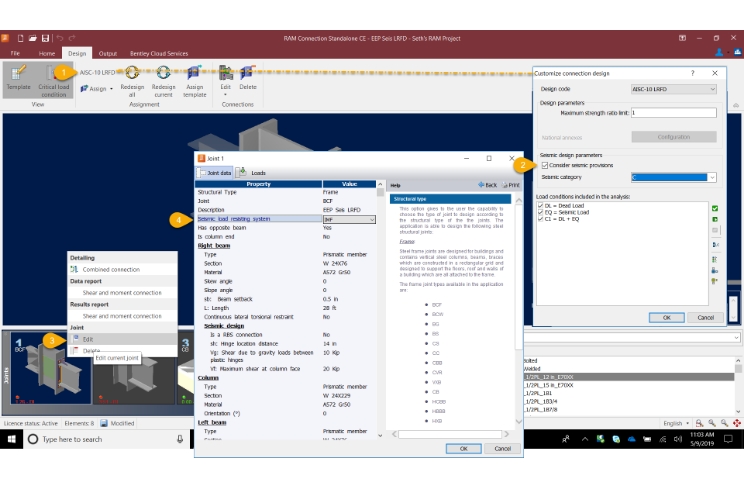
Task: Open the notification center icon in taskbar
Action: (728, 439)
